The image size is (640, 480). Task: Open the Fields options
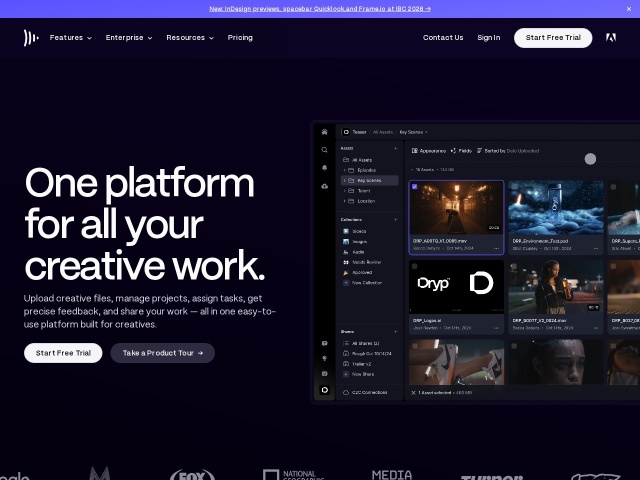(x=461, y=151)
